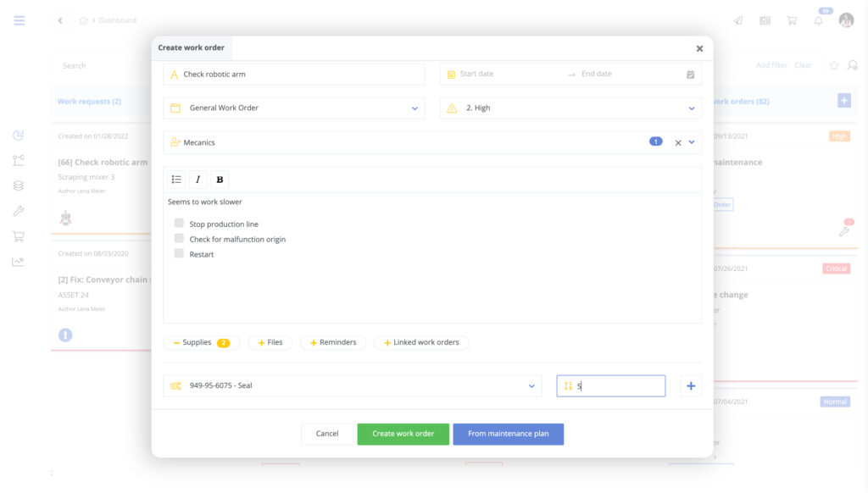Image resolution: width=868 pixels, height=493 pixels.
Task: Tick the Restart checkbox
Action: [x=179, y=253]
